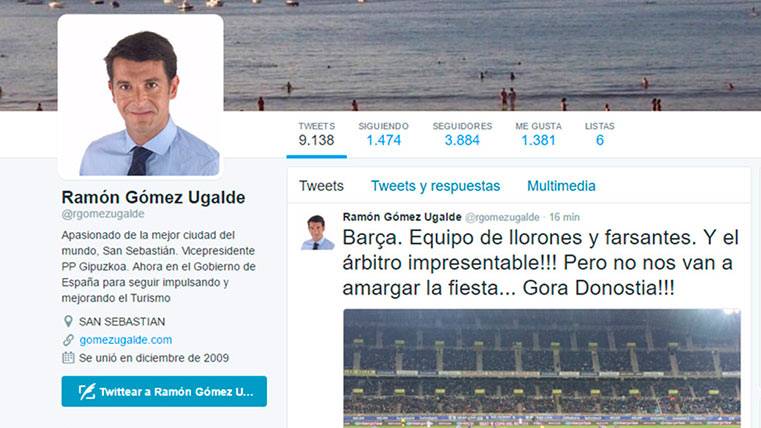761x428 pixels.
Task: View the ME GUSTA 1.381 page
Action: click(x=538, y=134)
